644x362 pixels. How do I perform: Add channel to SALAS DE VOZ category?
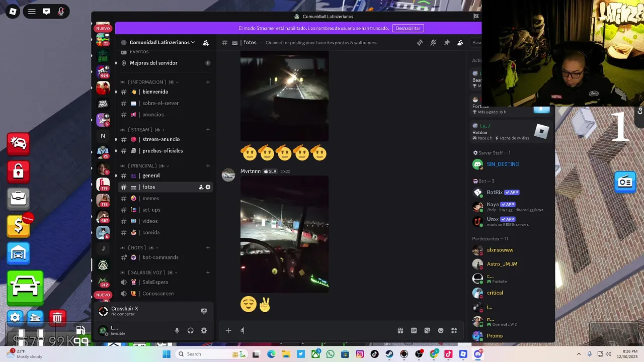208,273
